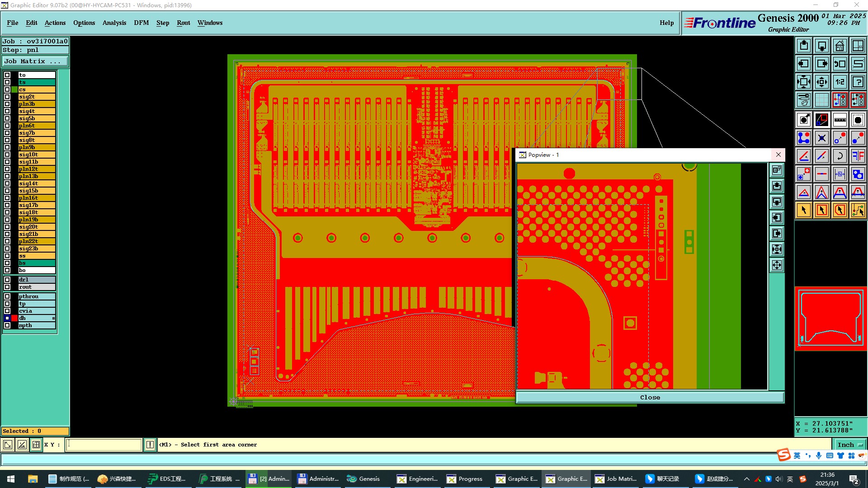Choose the plain arrow select tool
The image size is (868, 488).
point(803,210)
